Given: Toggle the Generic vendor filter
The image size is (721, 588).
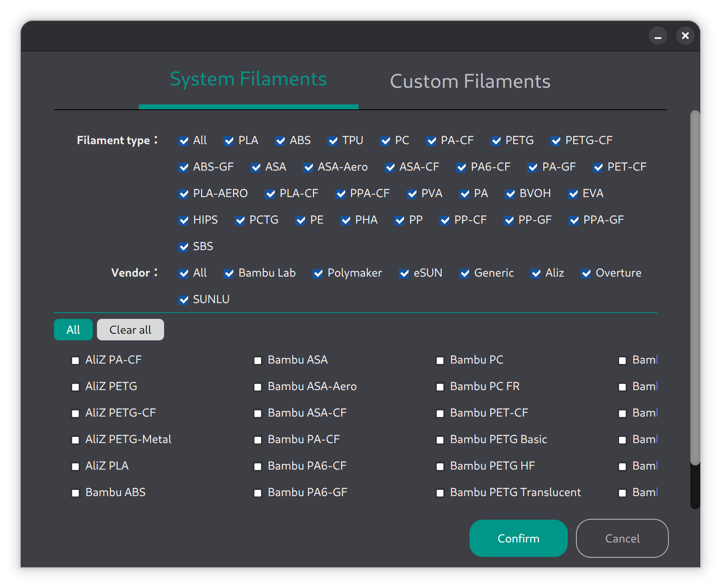Looking at the screenshot, I should [x=465, y=273].
